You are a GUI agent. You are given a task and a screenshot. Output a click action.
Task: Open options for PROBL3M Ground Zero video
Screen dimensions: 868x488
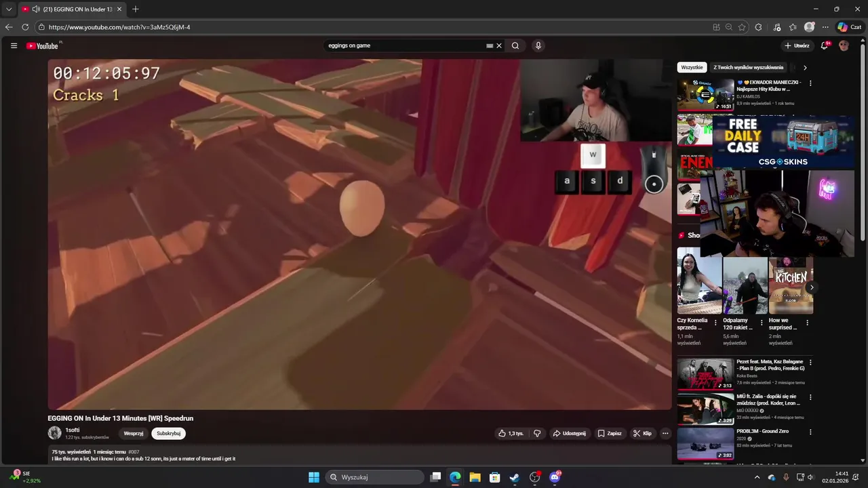click(810, 432)
